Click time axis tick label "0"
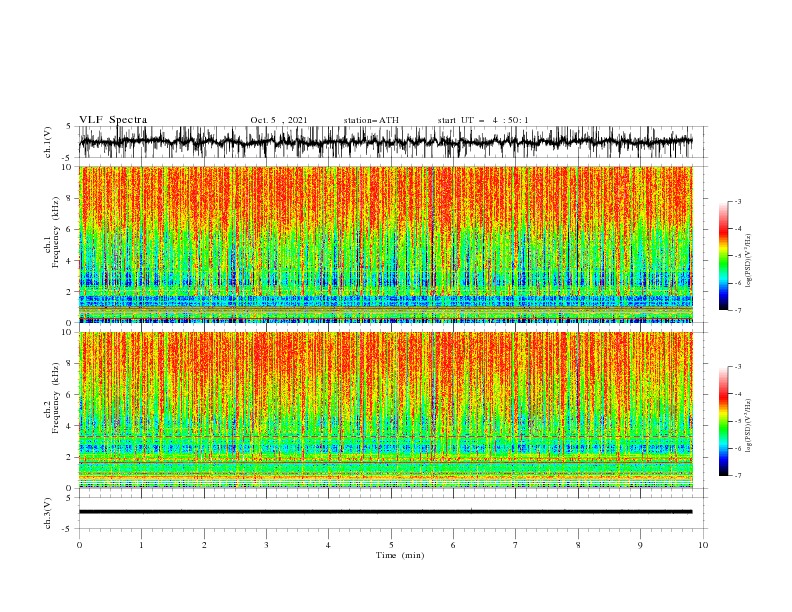This screenshot has width=792, height=612. (x=79, y=545)
